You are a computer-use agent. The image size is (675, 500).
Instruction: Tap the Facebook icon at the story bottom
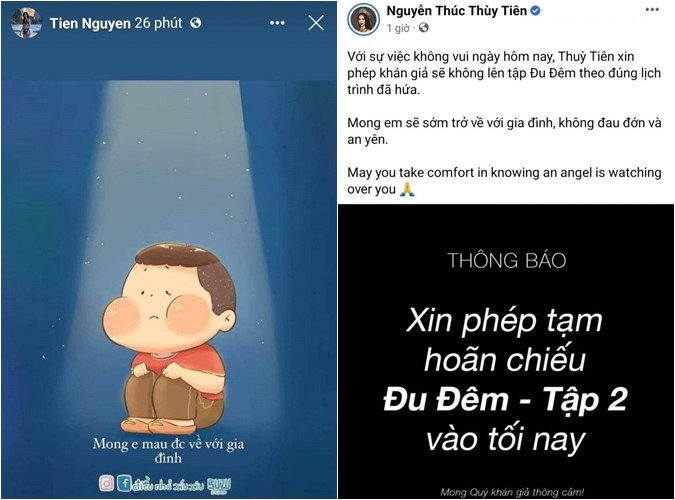tap(124, 483)
